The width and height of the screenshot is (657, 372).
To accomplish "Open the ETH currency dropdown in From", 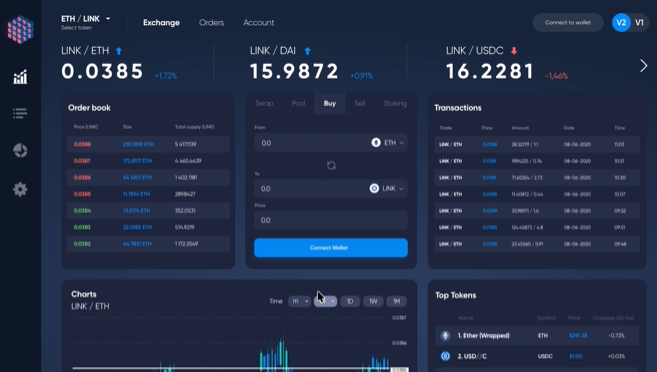I will point(388,143).
